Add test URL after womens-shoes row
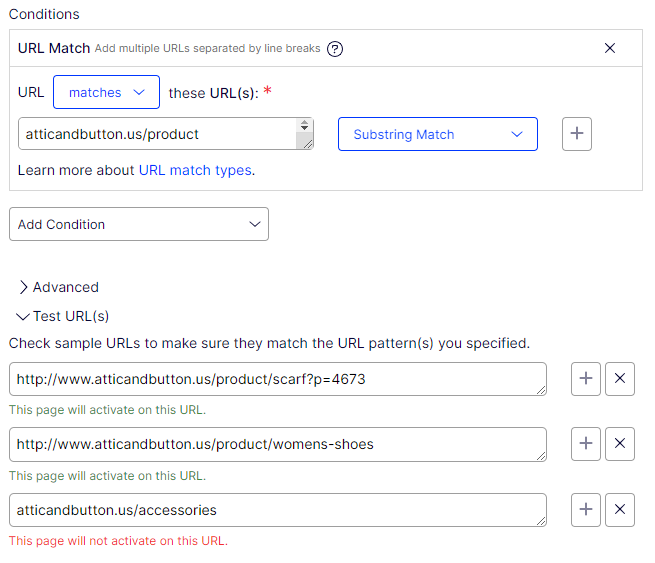The height and width of the screenshot is (563, 655). pyautogui.click(x=586, y=444)
